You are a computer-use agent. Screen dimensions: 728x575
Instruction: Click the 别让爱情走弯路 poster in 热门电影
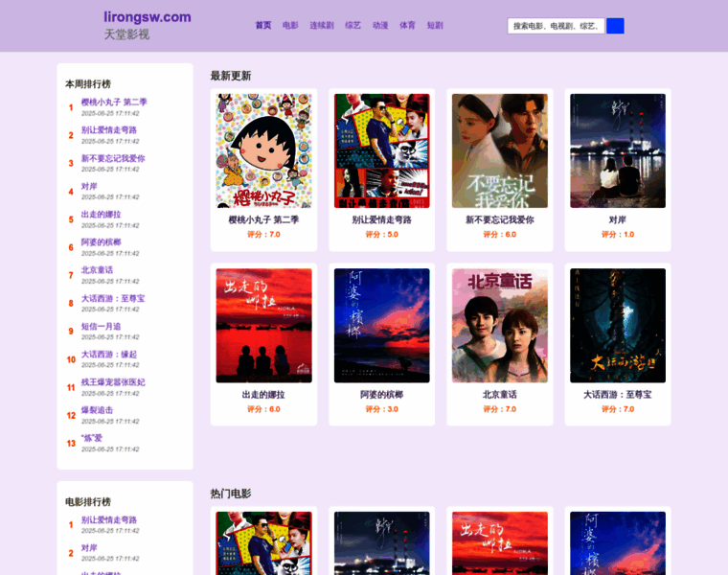[x=263, y=543]
